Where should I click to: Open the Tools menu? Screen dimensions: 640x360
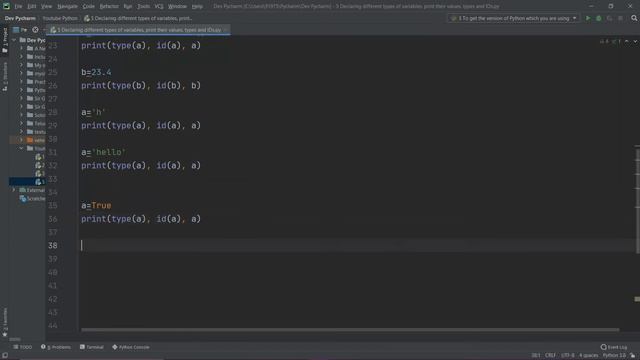[143, 6]
